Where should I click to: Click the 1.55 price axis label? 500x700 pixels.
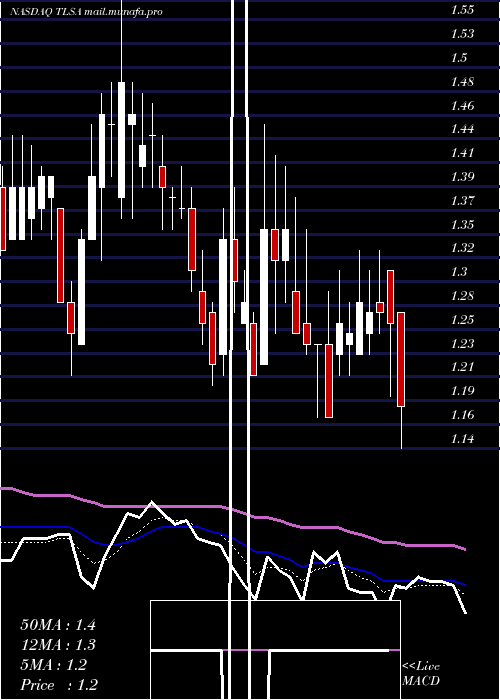pyautogui.click(x=462, y=10)
